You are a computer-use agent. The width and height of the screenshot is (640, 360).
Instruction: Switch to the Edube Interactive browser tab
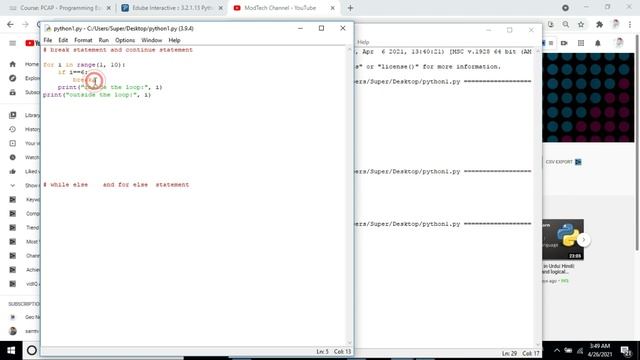click(171, 8)
